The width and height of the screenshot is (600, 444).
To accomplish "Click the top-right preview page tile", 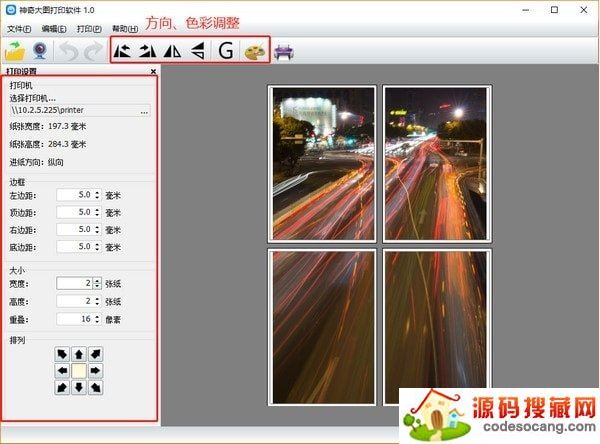I will pos(435,163).
